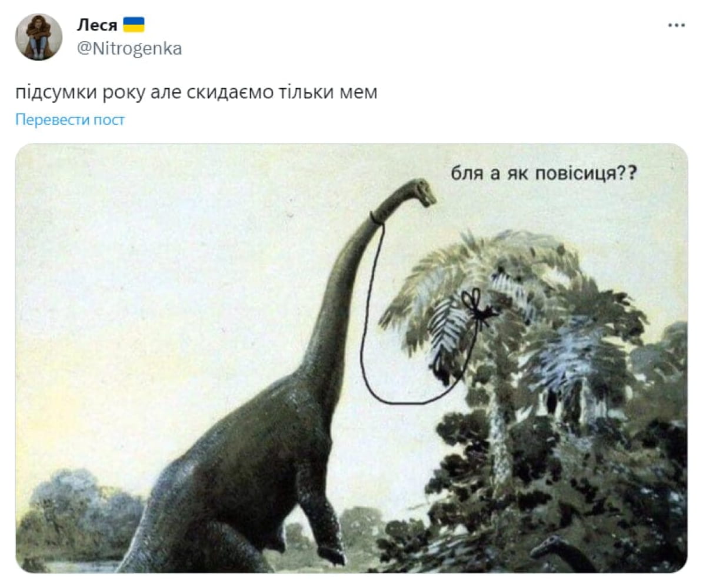Open the @Nitrogenka handle link
The width and height of the screenshot is (706, 588).
[x=129, y=48]
